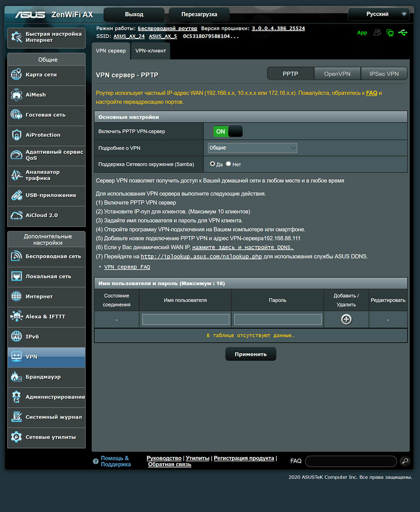The width and height of the screenshot is (420, 512).
Task: Click the guest network icon
Action: 16,115
